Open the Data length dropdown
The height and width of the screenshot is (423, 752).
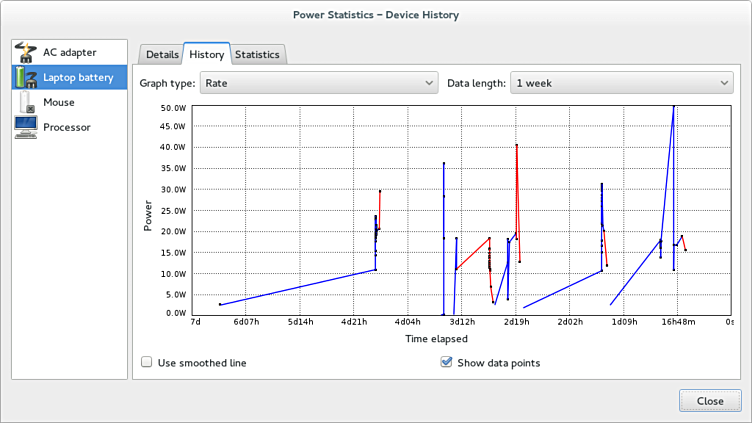pos(621,83)
